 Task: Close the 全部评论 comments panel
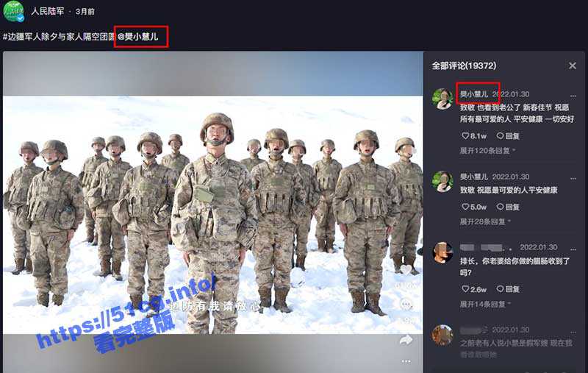[x=573, y=65]
